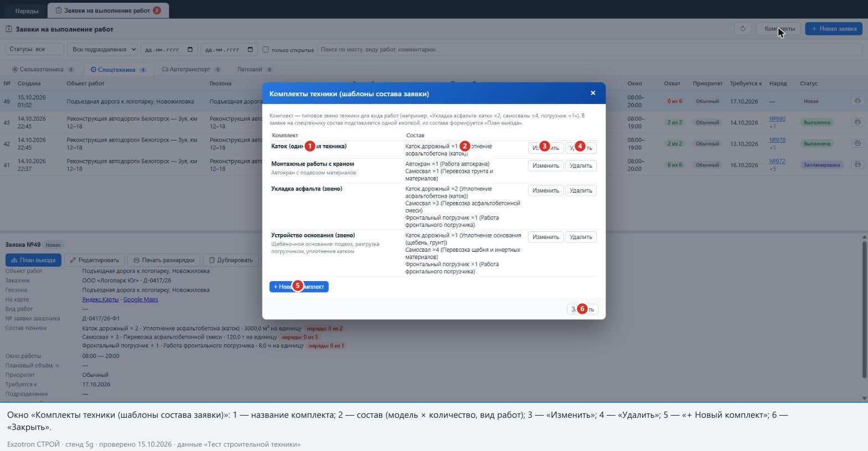Switch to the Наряды tab
This screenshot has width=868, height=451.
27,11
